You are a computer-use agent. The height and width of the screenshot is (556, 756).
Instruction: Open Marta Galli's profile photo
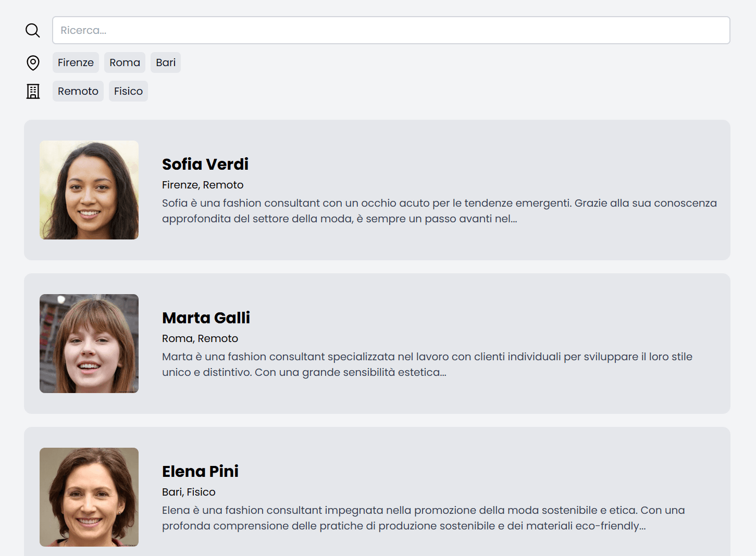(x=89, y=344)
